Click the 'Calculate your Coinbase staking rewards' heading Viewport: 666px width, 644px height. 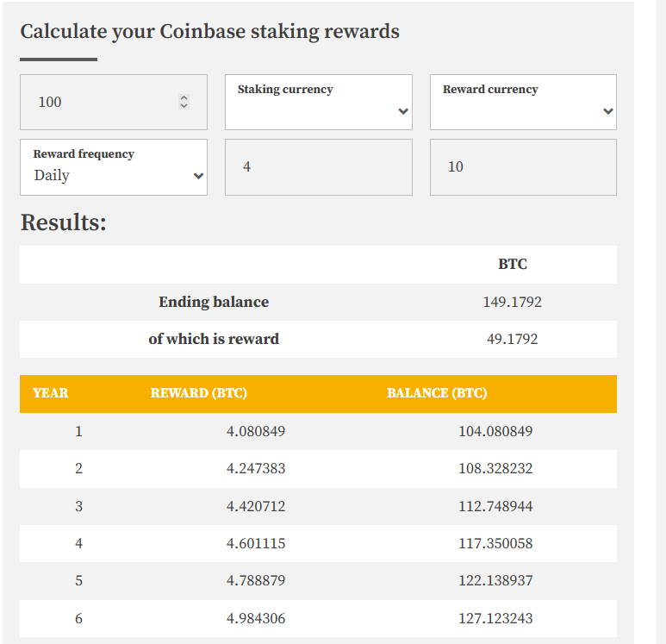(210, 32)
